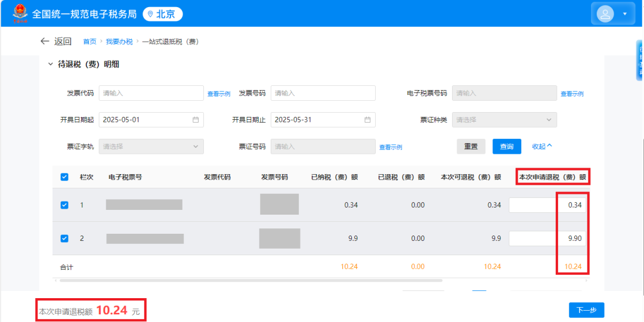
Task: Open 我要办税 breadcrumb link
Action: 119,42
